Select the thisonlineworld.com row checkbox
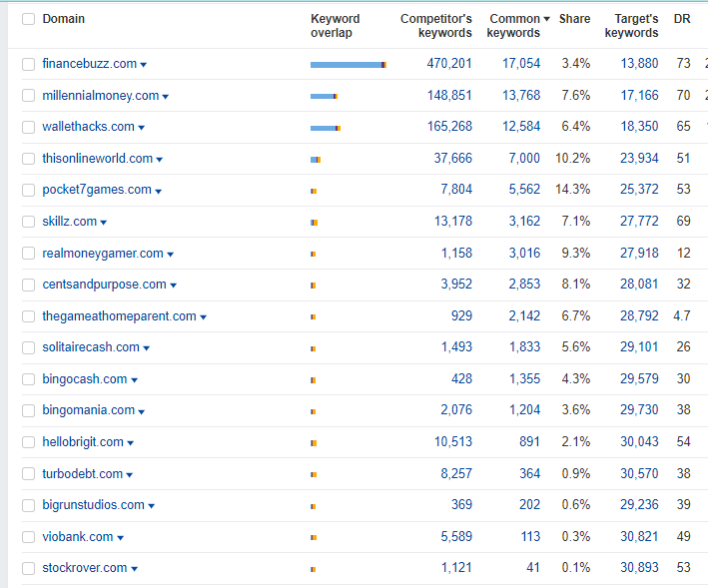708x588 pixels. coord(28,159)
